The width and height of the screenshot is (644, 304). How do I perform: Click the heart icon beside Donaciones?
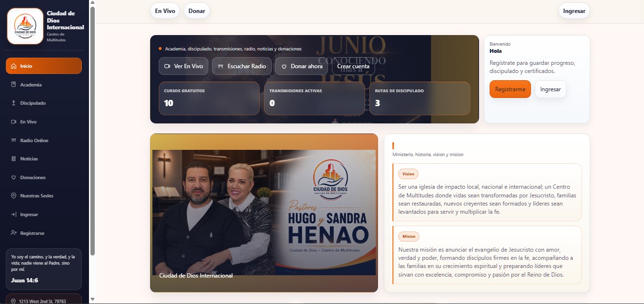click(13, 177)
